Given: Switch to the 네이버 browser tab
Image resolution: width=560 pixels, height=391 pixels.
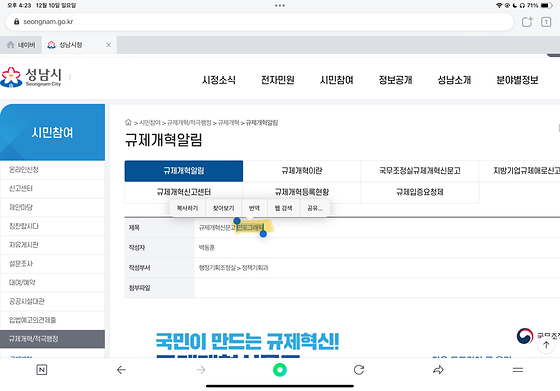Looking at the screenshot, I should [x=21, y=45].
